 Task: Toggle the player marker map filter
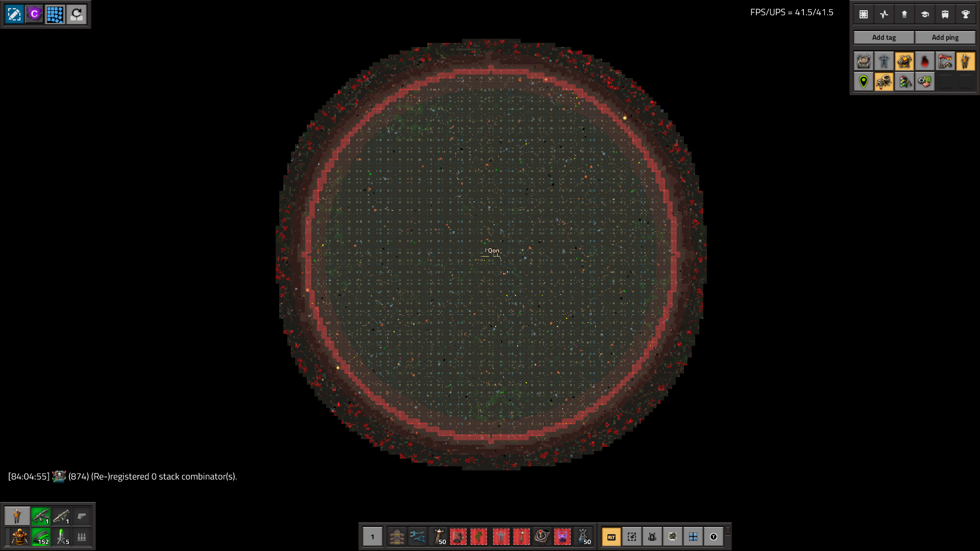pos(965,62)
